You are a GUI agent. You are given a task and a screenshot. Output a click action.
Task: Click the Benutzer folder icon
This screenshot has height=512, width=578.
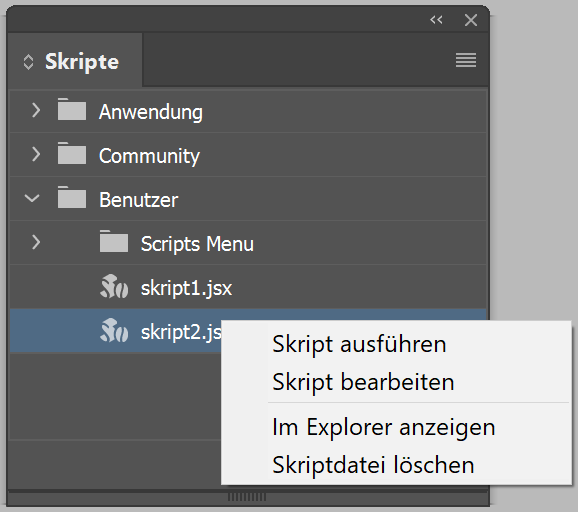pos(72,197)
